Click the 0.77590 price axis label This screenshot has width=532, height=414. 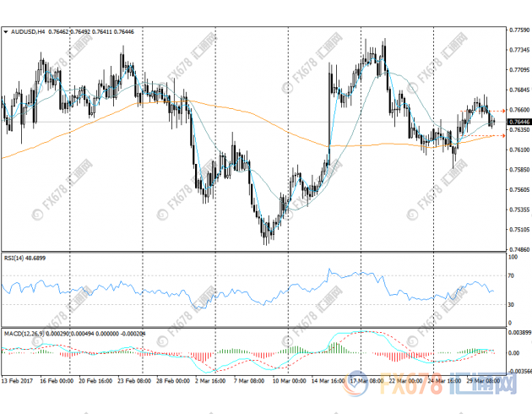pyautogui.click(x=518, y=30)
